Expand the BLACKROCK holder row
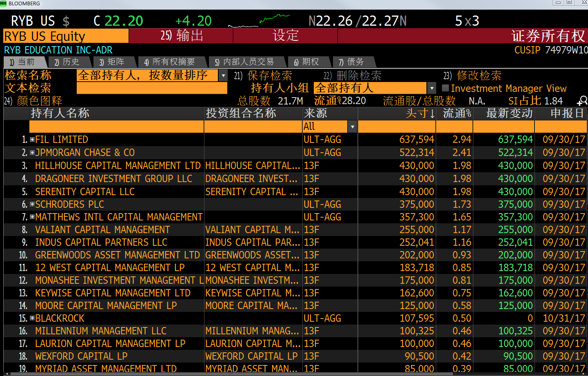The height and width of the screenshot is (376, 588). 32,318
